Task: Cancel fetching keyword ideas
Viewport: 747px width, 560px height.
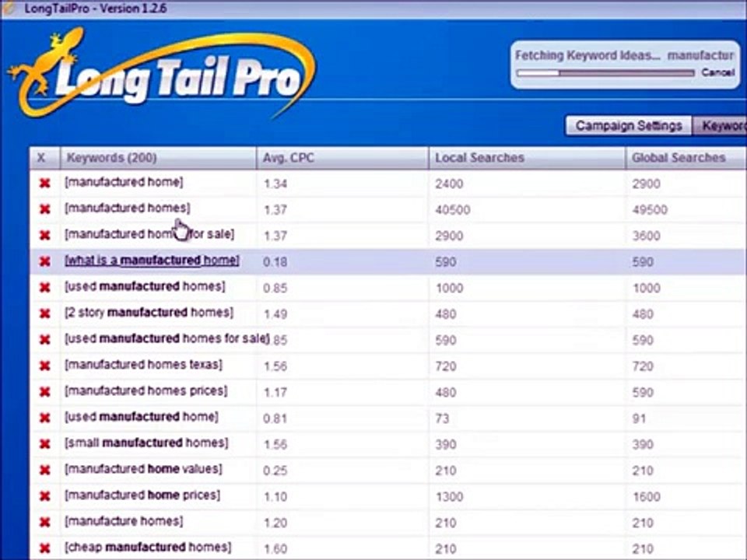Action: (x=717, y=73)
